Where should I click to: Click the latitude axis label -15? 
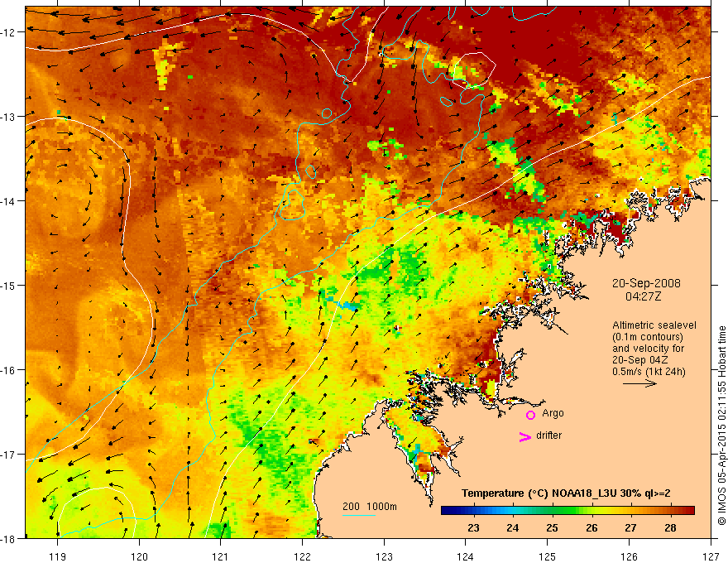click(x=8, y=285)
